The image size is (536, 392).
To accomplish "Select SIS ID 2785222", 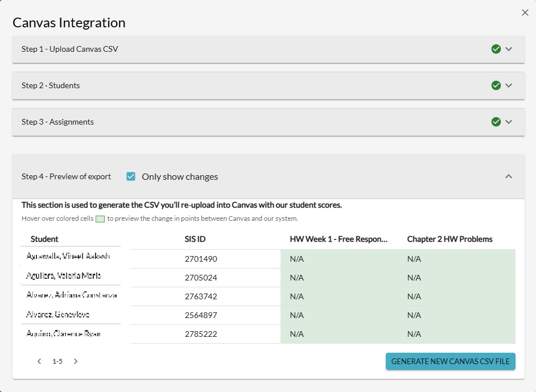I will [201, 334].
